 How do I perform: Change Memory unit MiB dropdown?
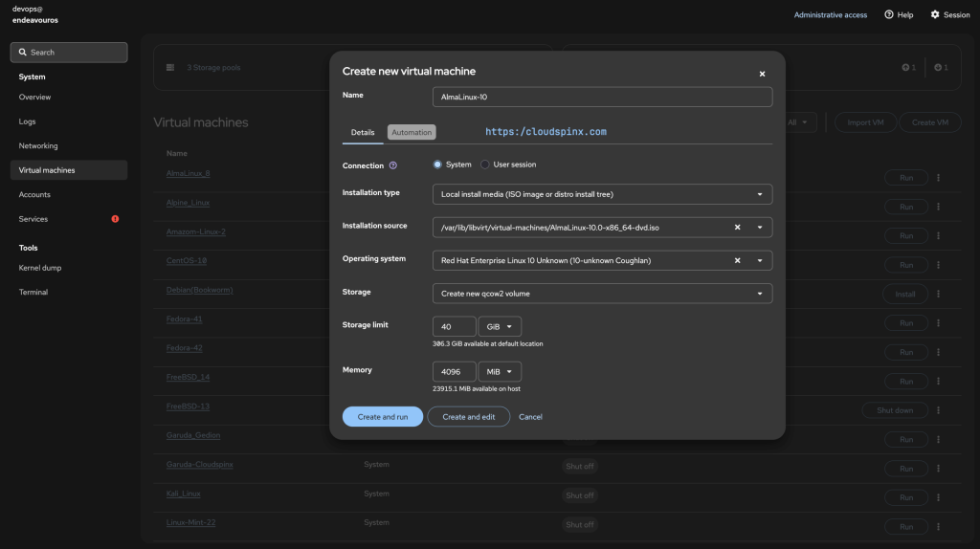point(500,372)
